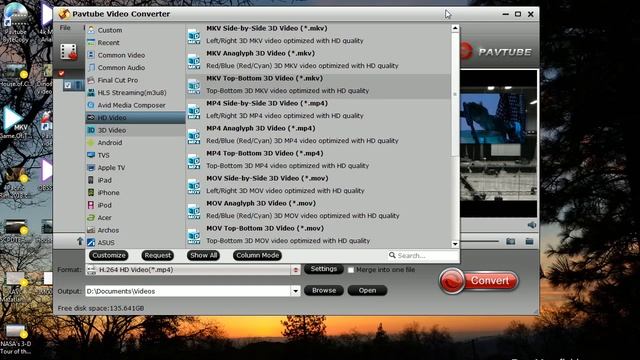
Task: Click the format Search field
Action: click(x=423, y=256)
